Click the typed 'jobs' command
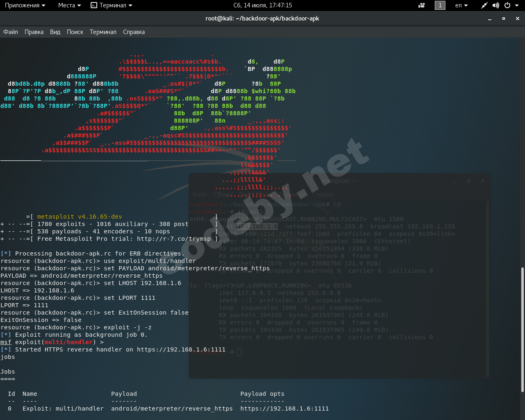The height and width of the screenshot is (420, 525). [x=8, y=357]
